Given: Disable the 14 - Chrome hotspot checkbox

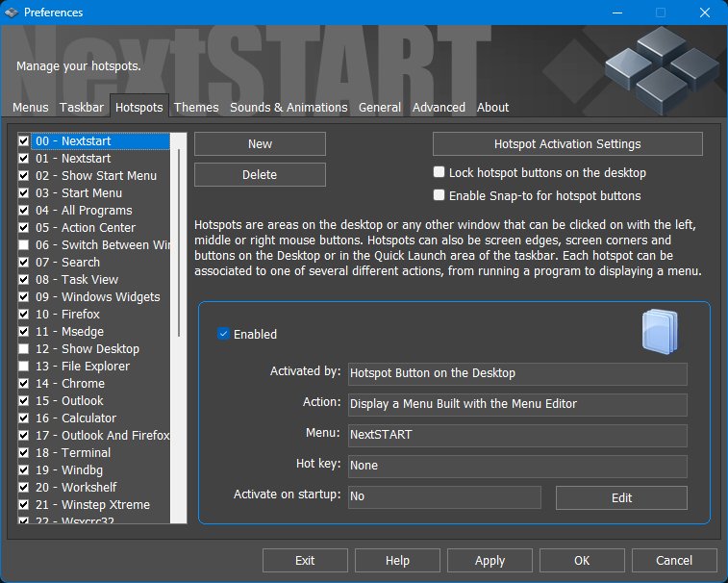Looking at the screenshot, I should (x=24, y=383).
